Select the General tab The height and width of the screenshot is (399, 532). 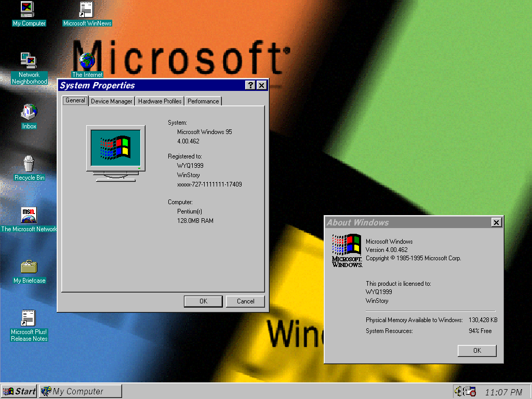click(x=75, y=101)
